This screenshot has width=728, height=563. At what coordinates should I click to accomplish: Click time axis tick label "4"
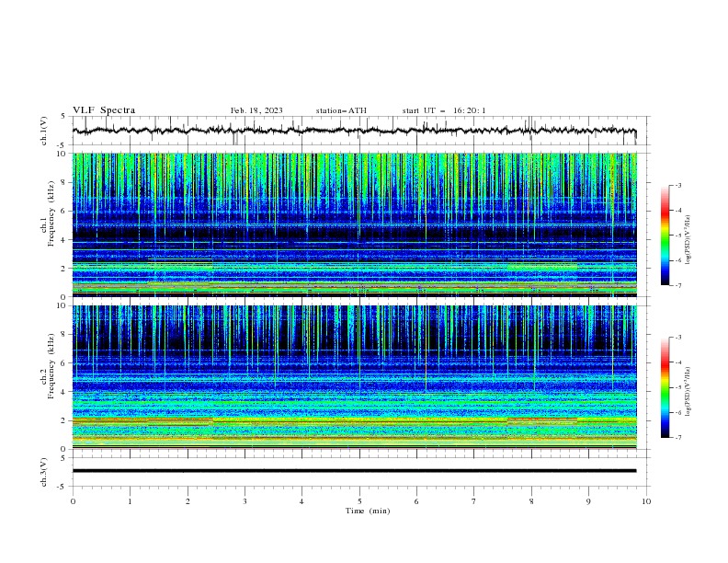[301, 501]
